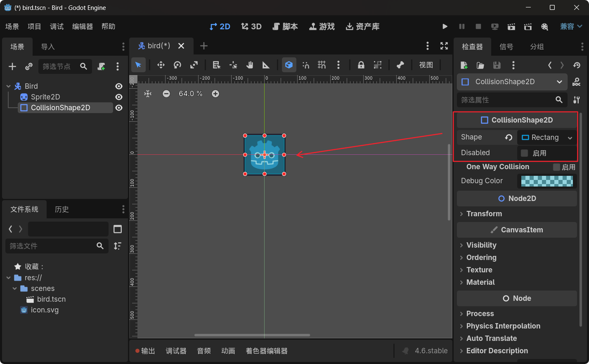Image resolution: width=589 pixels, height=364 pixels.
Task: Open inspector history clock icon
Action: (x=577, y=65)
